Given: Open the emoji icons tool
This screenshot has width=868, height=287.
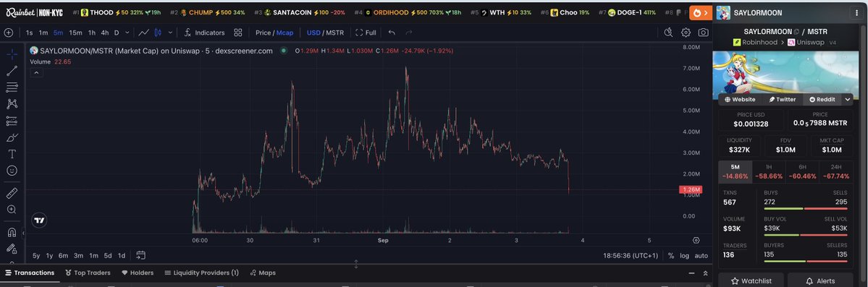Looking at the screenshot, I should (12, 171).
